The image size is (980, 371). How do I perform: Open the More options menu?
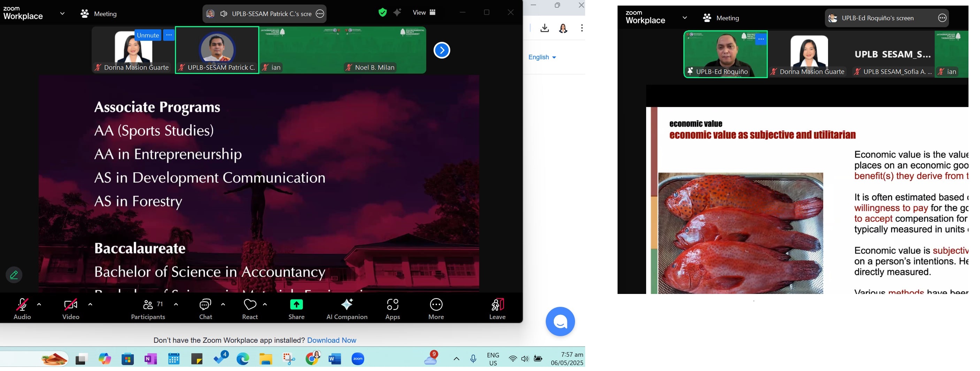point(436,309)
